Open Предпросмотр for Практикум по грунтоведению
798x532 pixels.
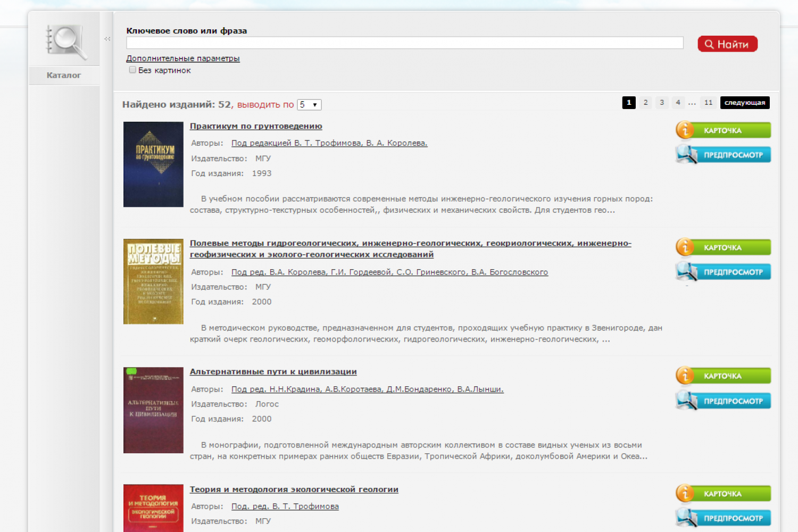(x=724, y=155)
